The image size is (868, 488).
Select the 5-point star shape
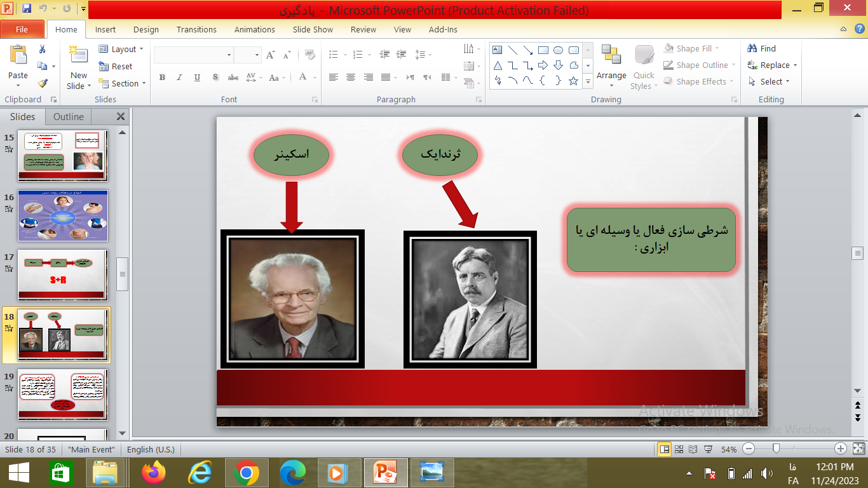point(573,81)
